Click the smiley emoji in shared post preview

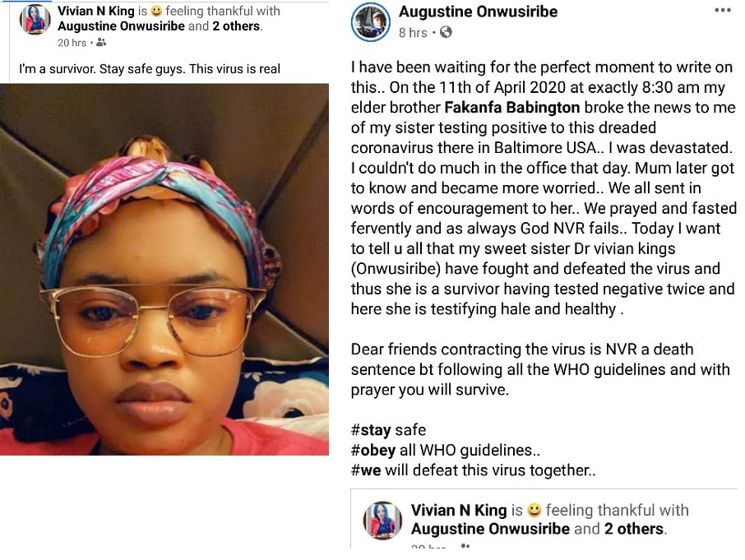(x=534, y=510)
